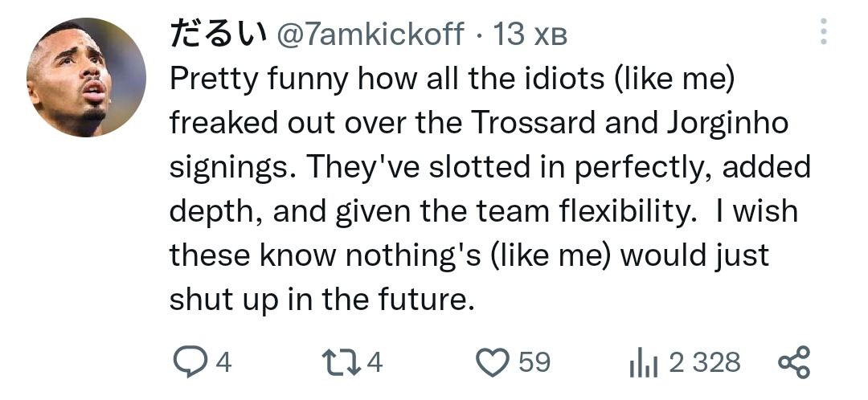Click the profile avatar photo
This screenshot has width=868, height=400.
[86, 77]
